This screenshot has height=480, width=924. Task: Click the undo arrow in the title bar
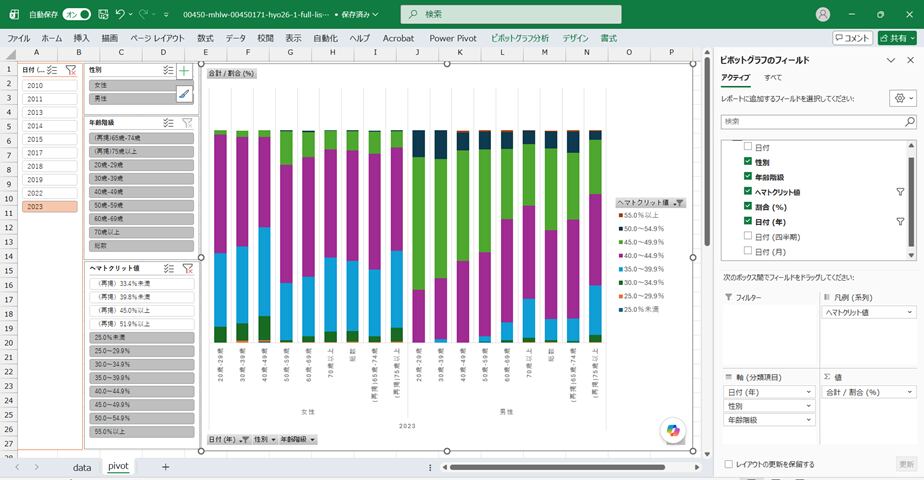click(x=120, y=14)
